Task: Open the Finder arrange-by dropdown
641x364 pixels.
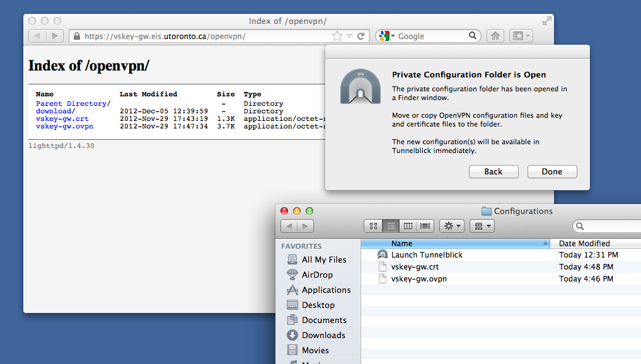Action: 482,226
